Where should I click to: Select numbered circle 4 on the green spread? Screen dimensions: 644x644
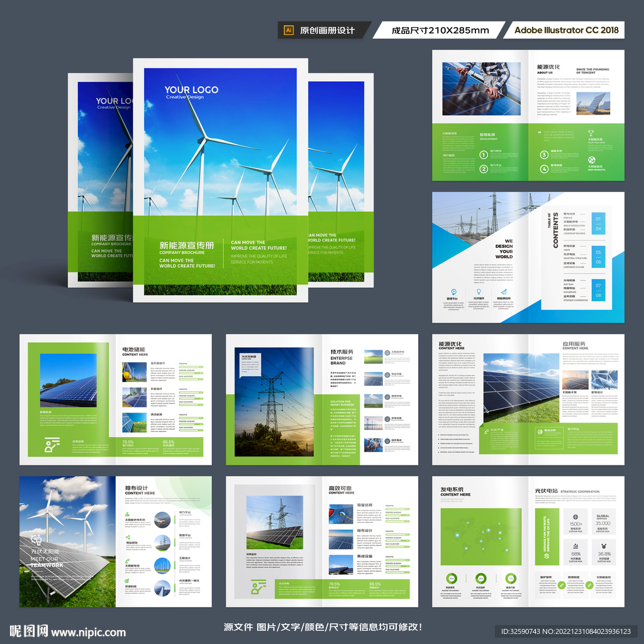pyautogui.click(x=544, y=169)
